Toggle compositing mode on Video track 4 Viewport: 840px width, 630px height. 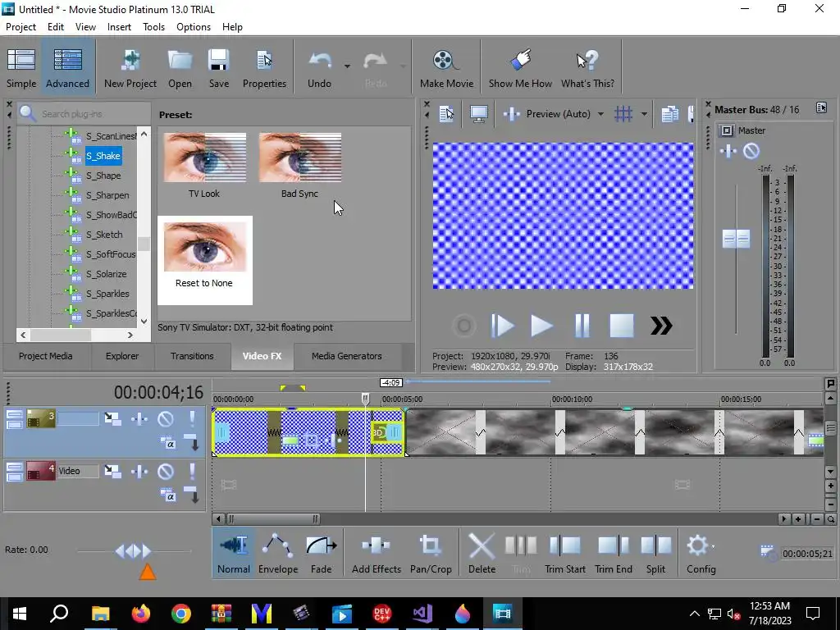point(167,495)
